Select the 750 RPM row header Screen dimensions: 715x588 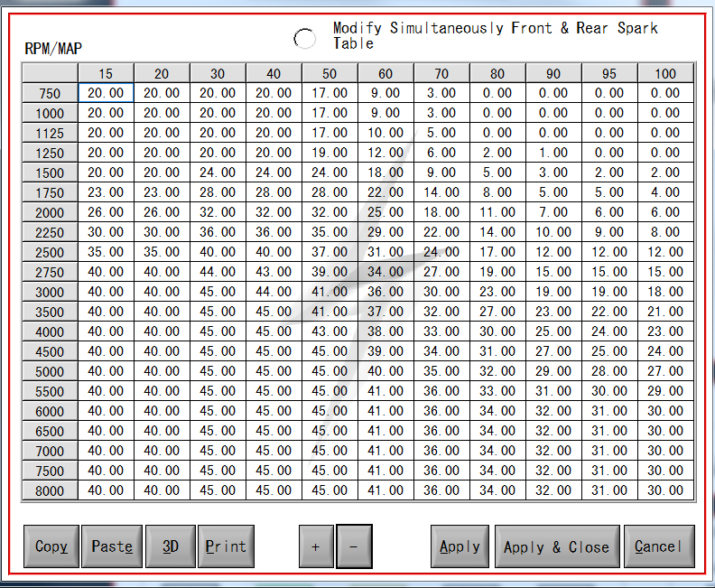click(x=50, y=93)
